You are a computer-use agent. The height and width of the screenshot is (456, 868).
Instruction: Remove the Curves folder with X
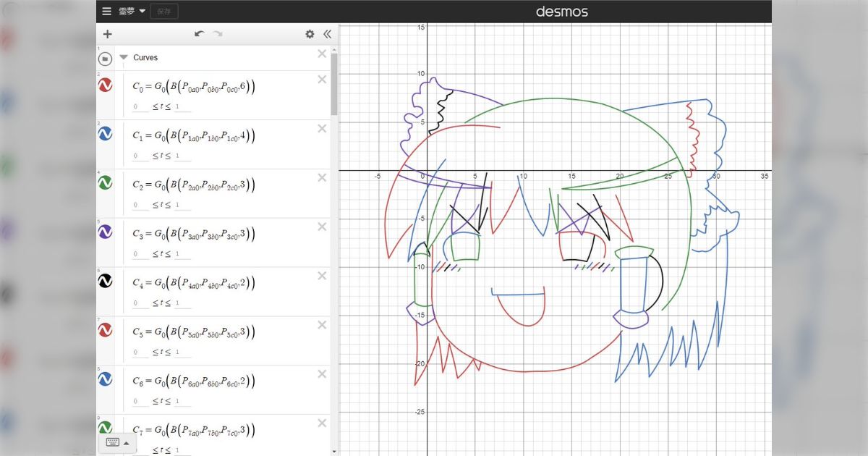[x=322, y=54]
